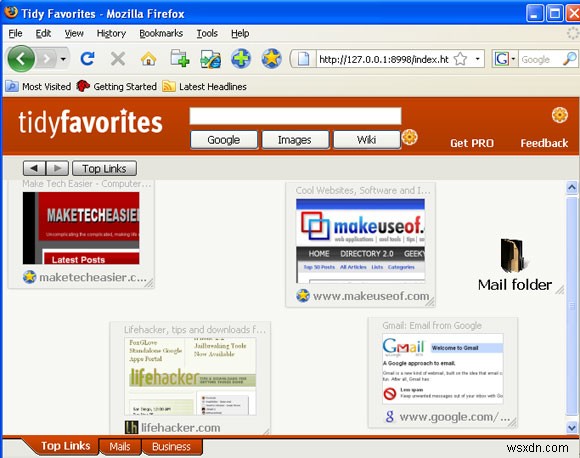Open the Help menu
The height and width of the screenshot is (458, 580).
pyautogui.click(x=240, y=33)
